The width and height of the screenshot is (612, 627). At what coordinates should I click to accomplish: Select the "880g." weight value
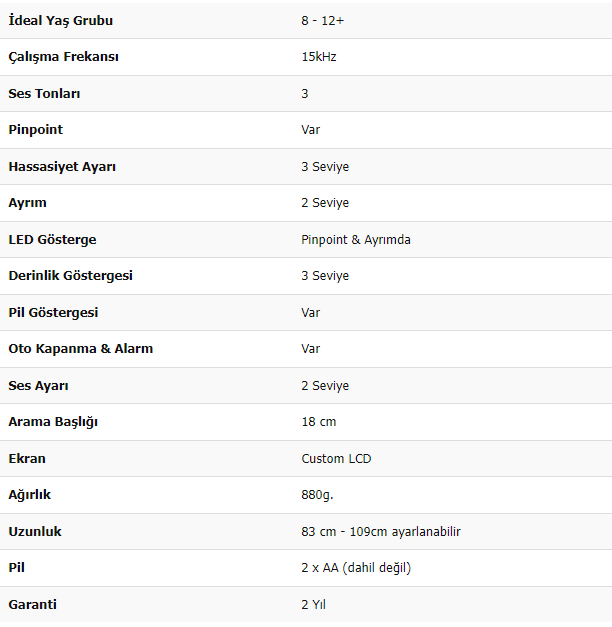point(318,494)
